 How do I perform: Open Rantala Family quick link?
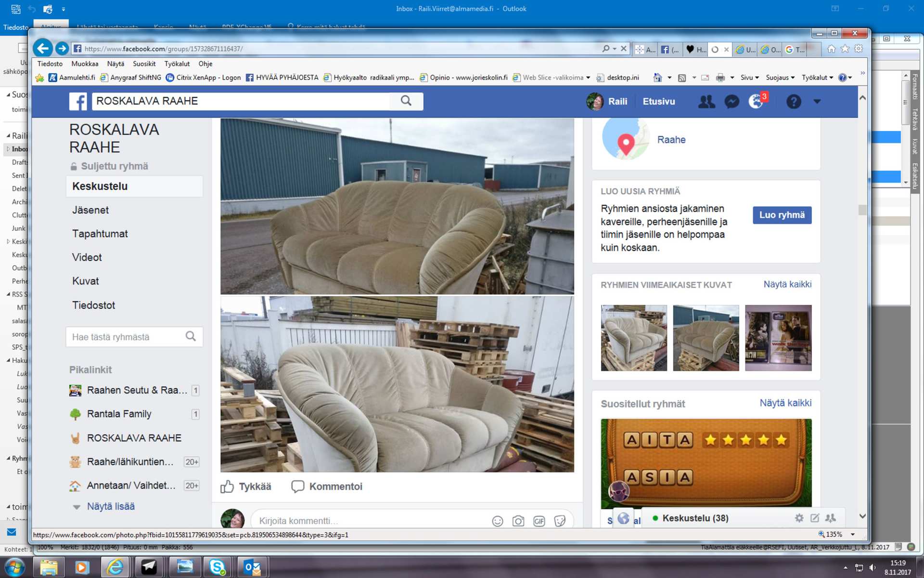[119, 414]
